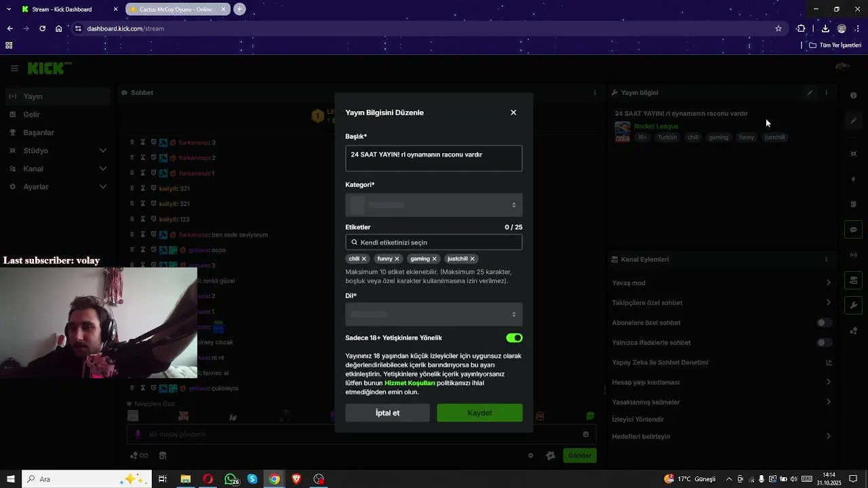Click chat bubble icon in right bar
Screen dimensions: 868x488
[853, 230]
